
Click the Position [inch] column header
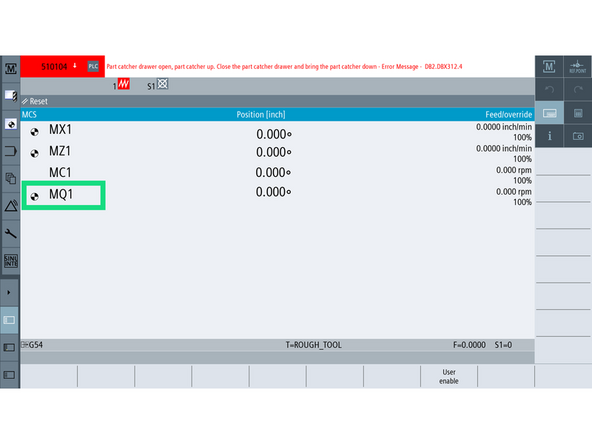261,115
